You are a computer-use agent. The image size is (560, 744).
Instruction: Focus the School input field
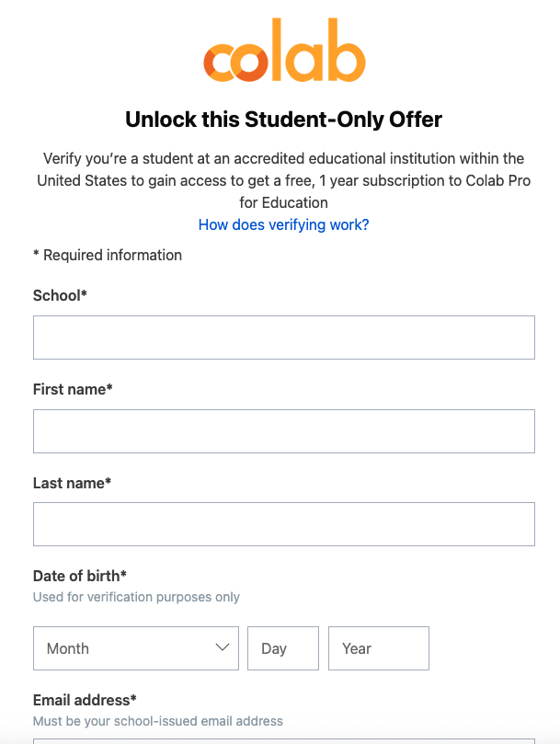283,338
